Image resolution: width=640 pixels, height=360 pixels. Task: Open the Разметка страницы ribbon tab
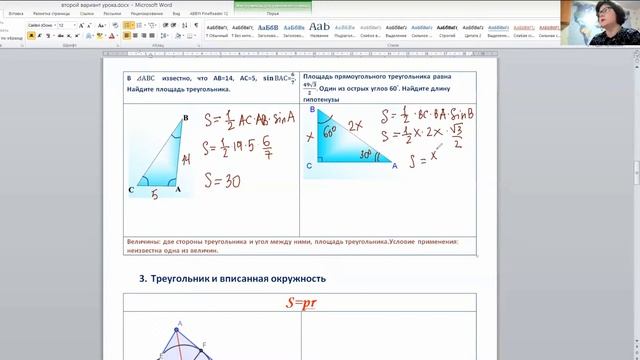tap(51, 13)
